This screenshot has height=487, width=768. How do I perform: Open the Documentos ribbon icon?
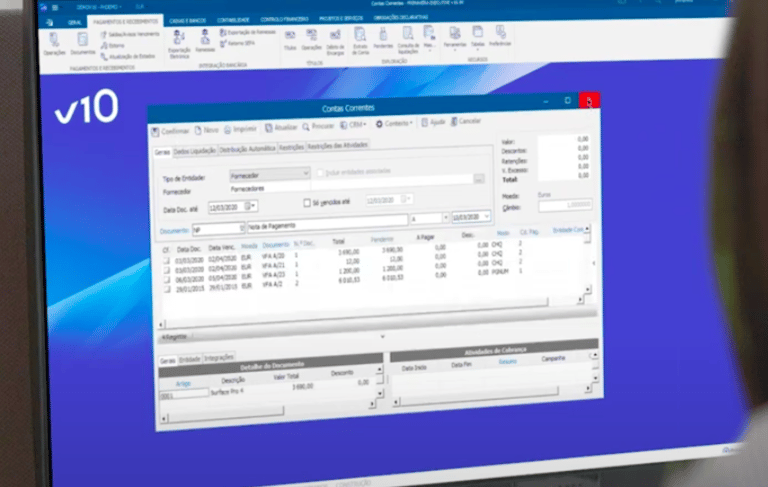[82, 44]
